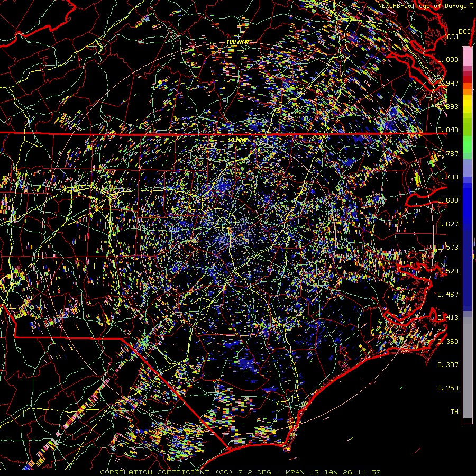The width and height of the screenshot is (476, 476).
Task: Select the 1.000 scale value
Action: point(448,59)
